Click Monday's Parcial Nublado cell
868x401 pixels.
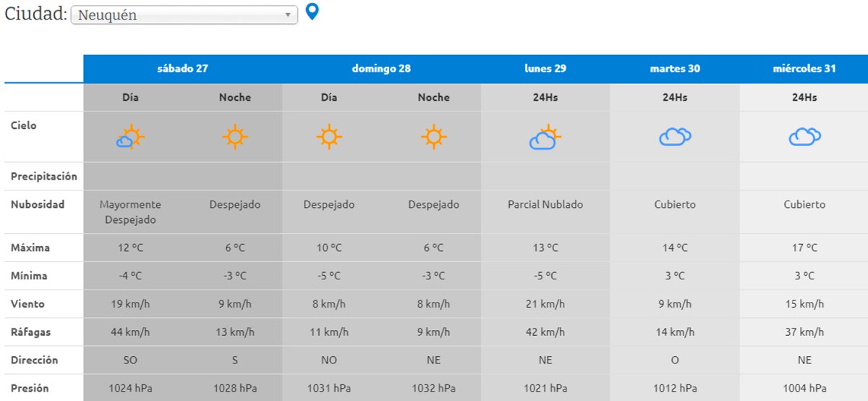(x=545, y=205)
